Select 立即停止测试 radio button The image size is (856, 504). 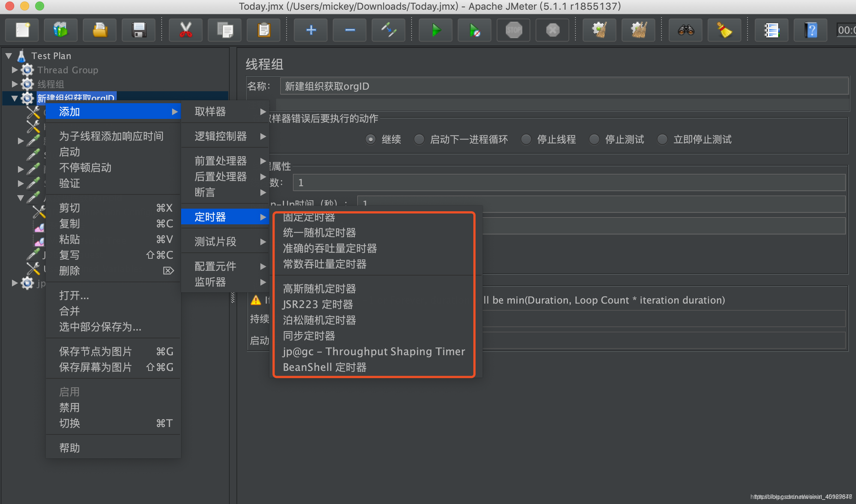coord(662,139)
